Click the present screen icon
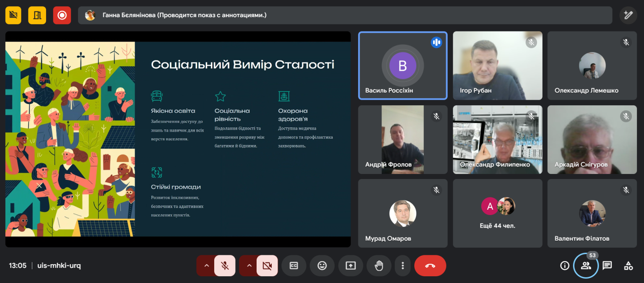The width and height of the screenshot is (644, 283). tap(351, 265)
